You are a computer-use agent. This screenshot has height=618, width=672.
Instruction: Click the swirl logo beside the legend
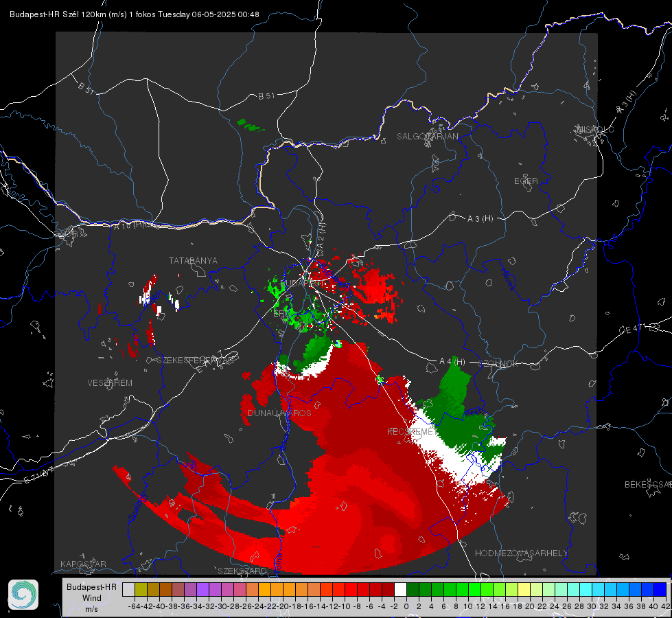click(x=23, y=595)
